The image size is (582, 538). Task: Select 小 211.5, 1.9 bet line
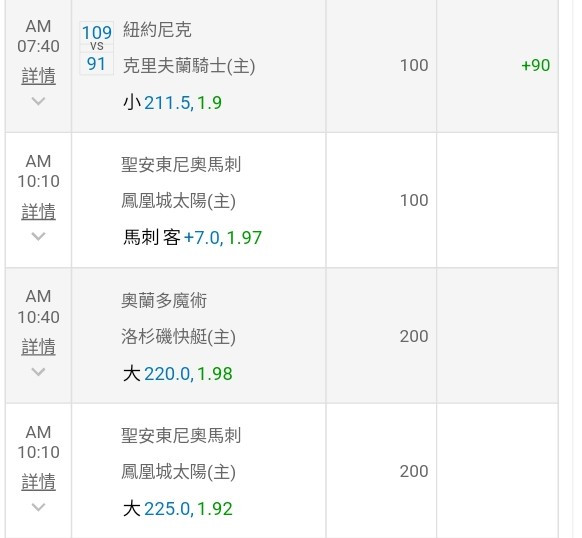[x=173, y=102]
